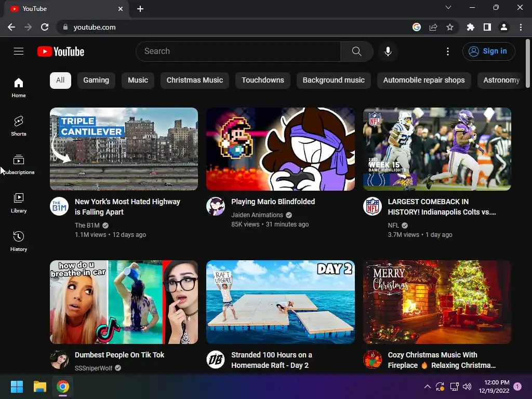The width and height of the screenshot is (532, 399).
Task: Open 'New York's Most Hated Highway' title
Action: (x=128, y=207)
